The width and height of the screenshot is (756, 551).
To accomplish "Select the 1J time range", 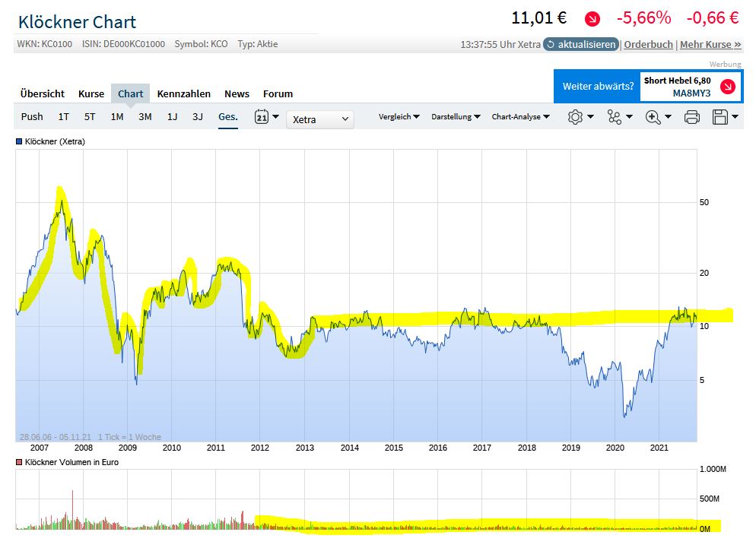I will click(172, 116).
